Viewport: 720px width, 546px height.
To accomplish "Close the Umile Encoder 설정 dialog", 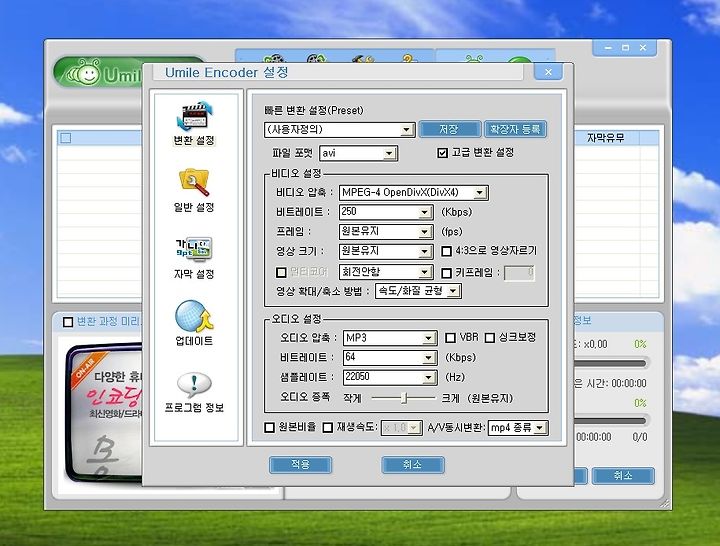I will [548, 72].
